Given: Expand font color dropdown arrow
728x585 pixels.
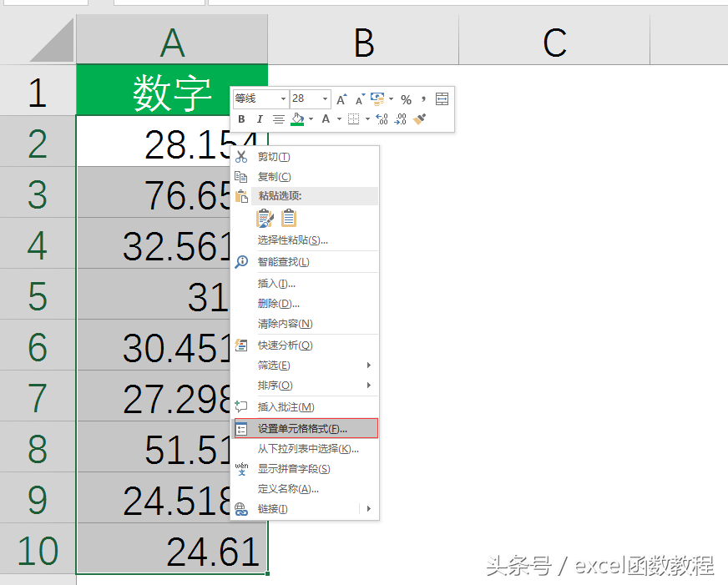Looking at the screenshot, I should point(339,119).
